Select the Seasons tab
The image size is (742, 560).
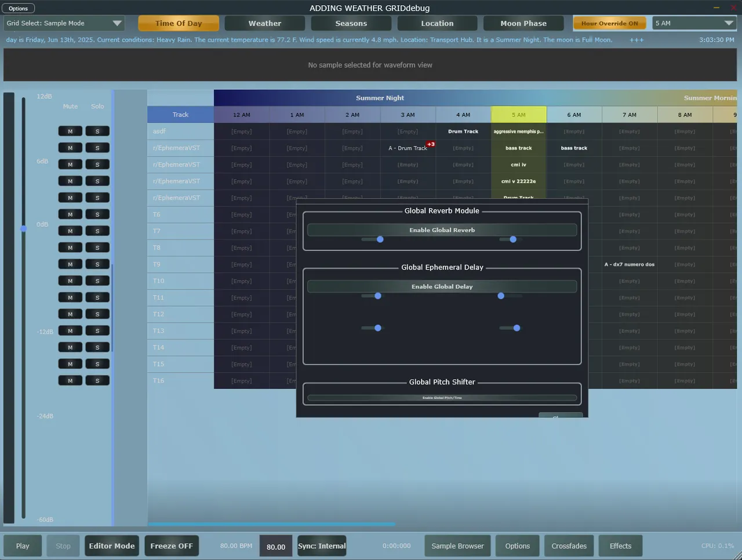pos(351,23)
